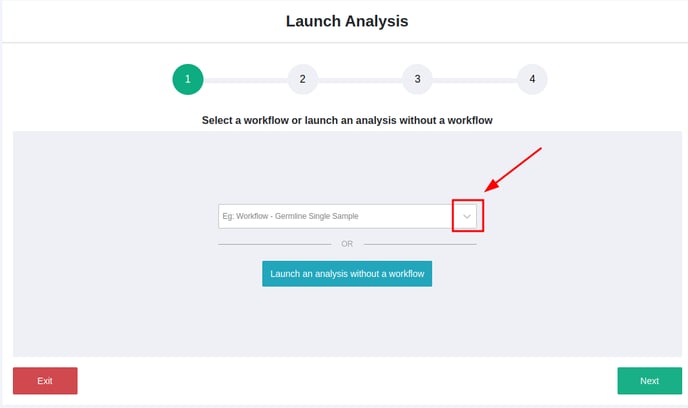
Task: Go to step 1 circle
Action: click(188, 79)
